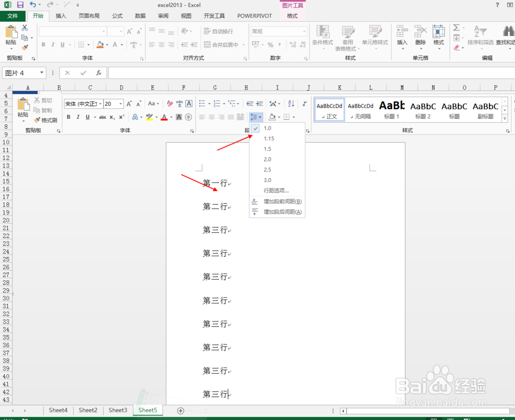Open 条件格式 conditional formatting
The image size is (515, 420).
322,37
